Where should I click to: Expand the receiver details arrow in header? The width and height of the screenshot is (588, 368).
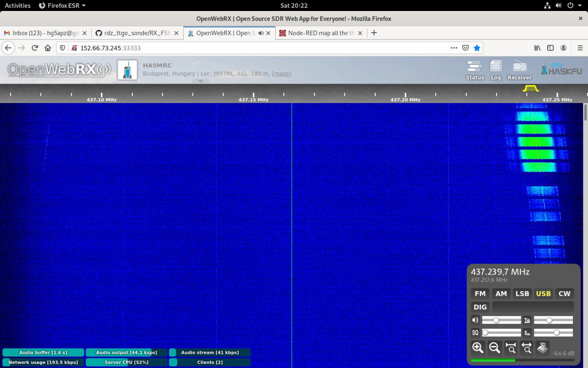pos(200,81)
